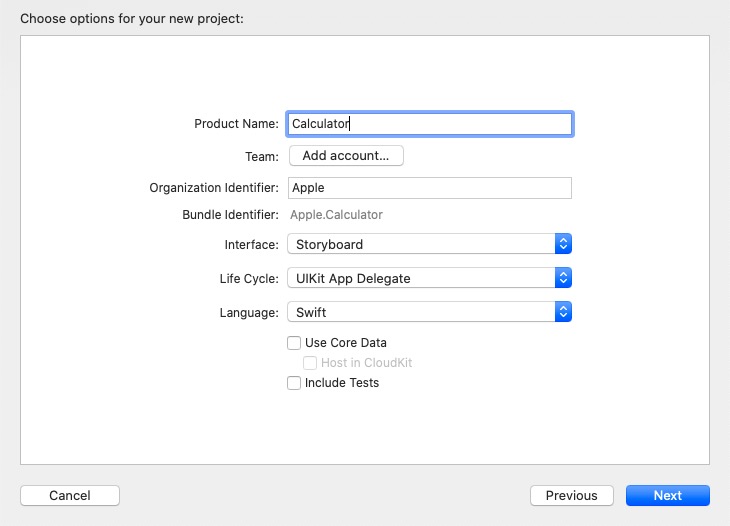The width and height of the screenshot is (730, 526).
Task: Expand the Life Cycle selection menu
Action: click(x=420, y=278)
